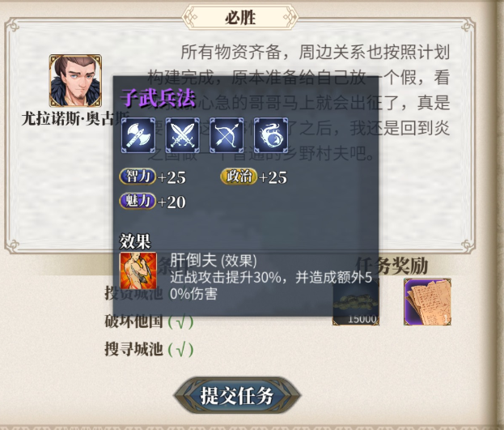Image resolution: width=504 pixels, height=430 pixels.
Task: Select the dragon magic icon
Action: coord(271,135)
